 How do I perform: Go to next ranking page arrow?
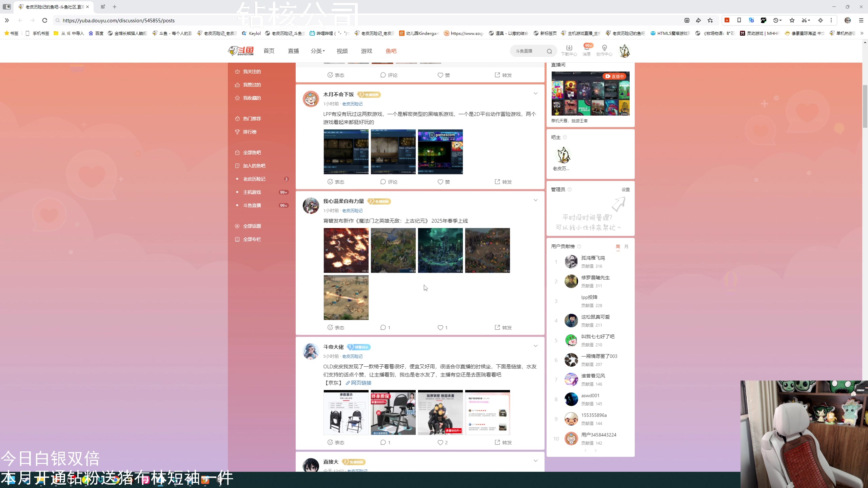[596, 451]
